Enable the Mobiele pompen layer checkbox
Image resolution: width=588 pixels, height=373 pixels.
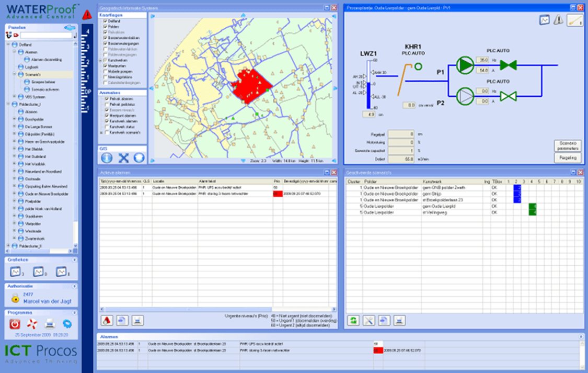106,71
